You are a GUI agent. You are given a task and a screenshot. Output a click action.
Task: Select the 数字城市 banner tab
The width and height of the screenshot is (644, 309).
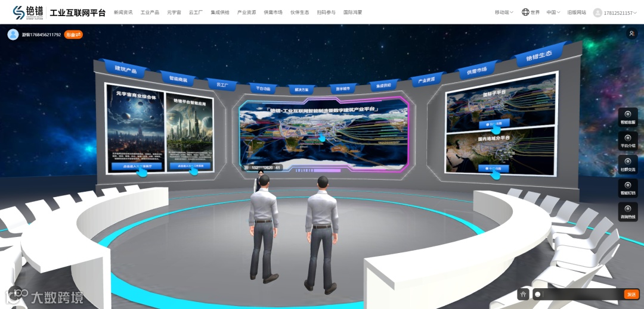pos(343,89)
